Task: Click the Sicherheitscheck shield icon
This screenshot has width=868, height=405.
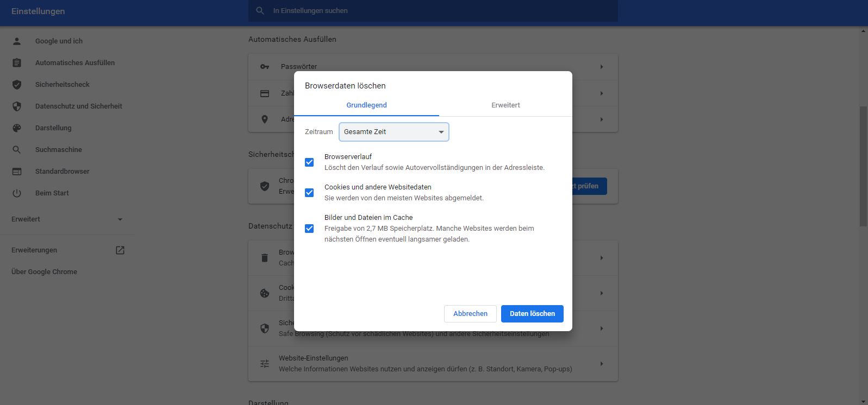Action: coord(17,85)
